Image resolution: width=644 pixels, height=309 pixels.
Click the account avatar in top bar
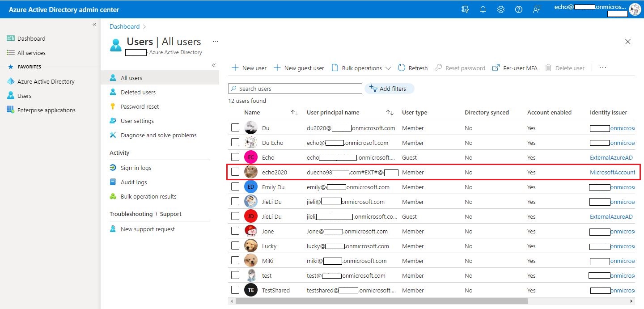635,9
